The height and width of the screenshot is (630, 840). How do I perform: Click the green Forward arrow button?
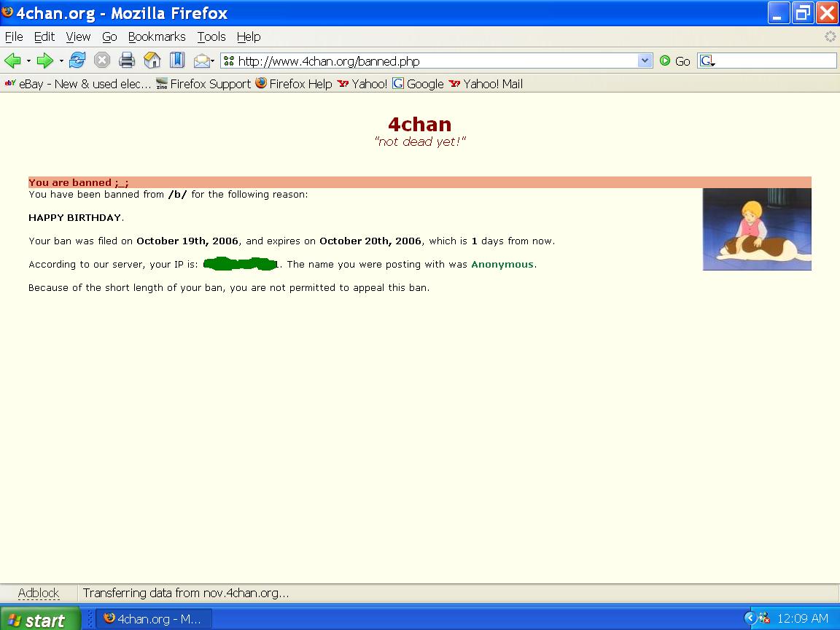pos(45,61)
